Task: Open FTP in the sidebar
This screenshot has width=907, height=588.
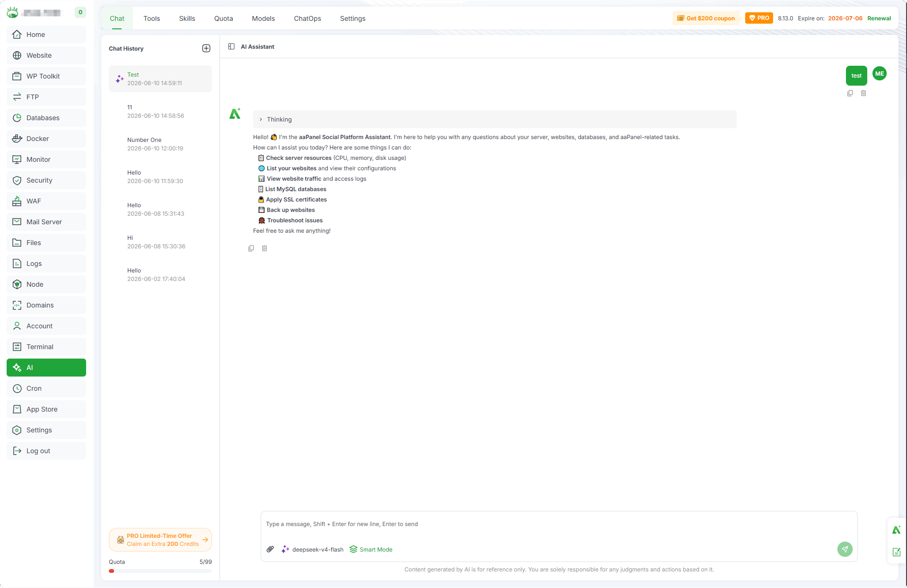Action: tap(46, 97)
